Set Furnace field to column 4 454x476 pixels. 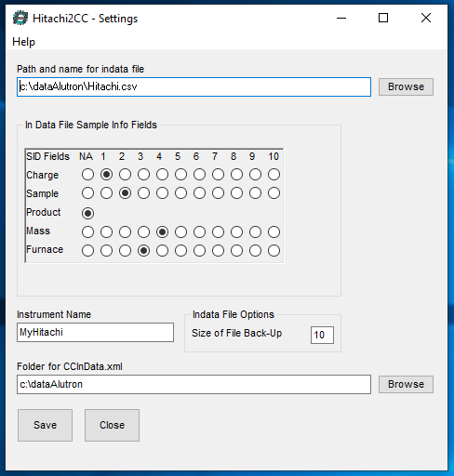click(162, 250)
